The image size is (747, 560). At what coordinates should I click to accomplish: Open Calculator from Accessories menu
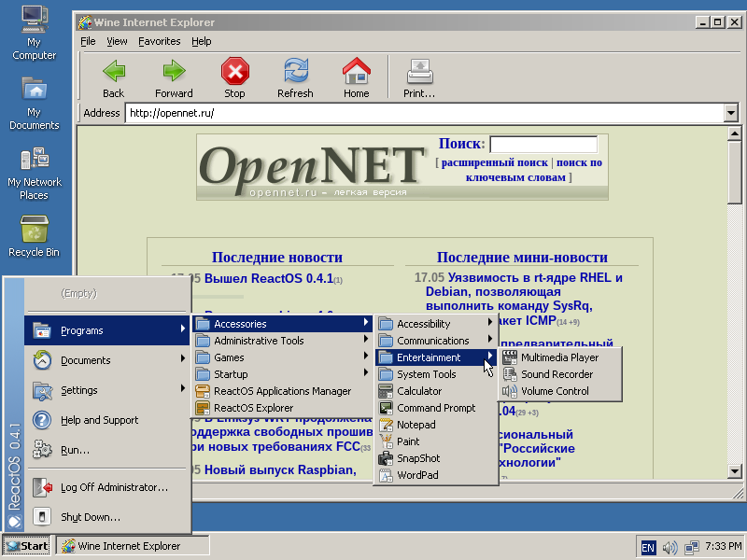pyautogui.click(x=419, y=391)
